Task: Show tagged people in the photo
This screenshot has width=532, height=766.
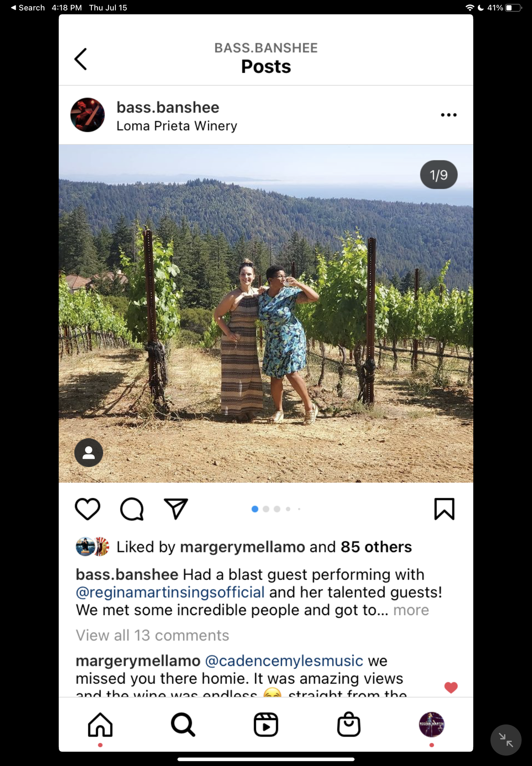Action: pos(89,452)
